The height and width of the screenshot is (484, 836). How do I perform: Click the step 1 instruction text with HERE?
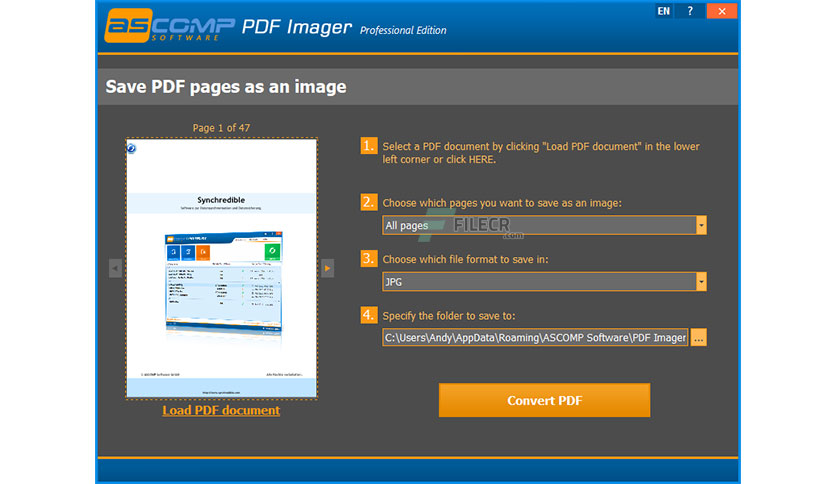point(541,153)
